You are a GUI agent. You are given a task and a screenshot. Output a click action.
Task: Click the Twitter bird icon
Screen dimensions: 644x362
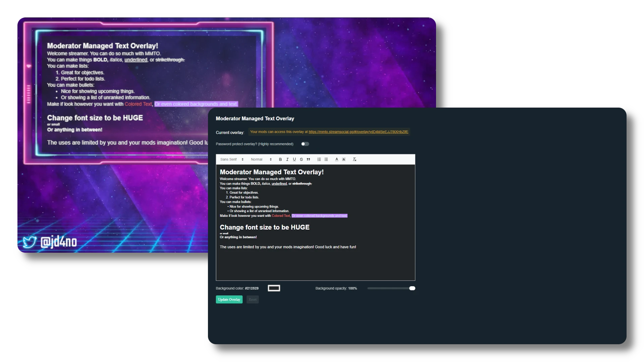[30, 242]
